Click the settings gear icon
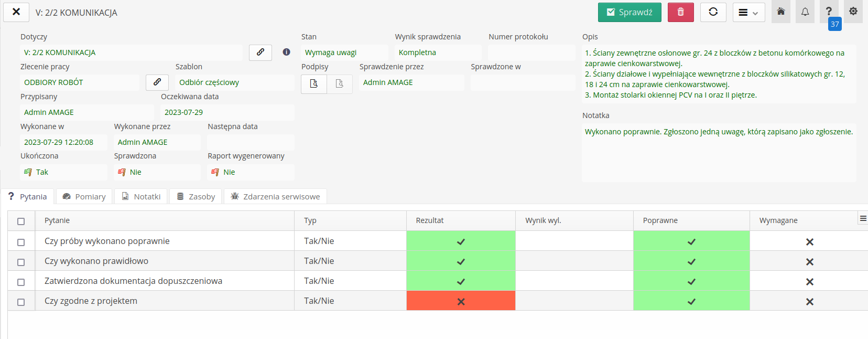868x339 pixels. (x=853, y=12)
